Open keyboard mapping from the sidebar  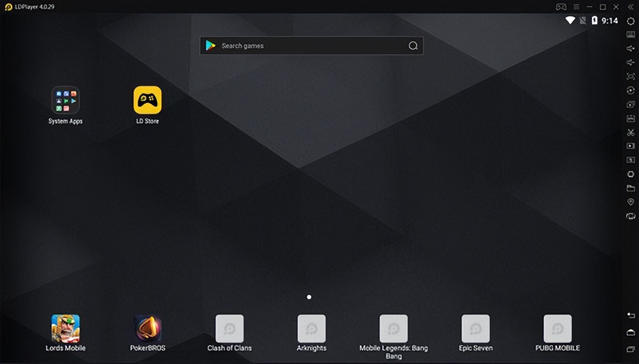630,35
